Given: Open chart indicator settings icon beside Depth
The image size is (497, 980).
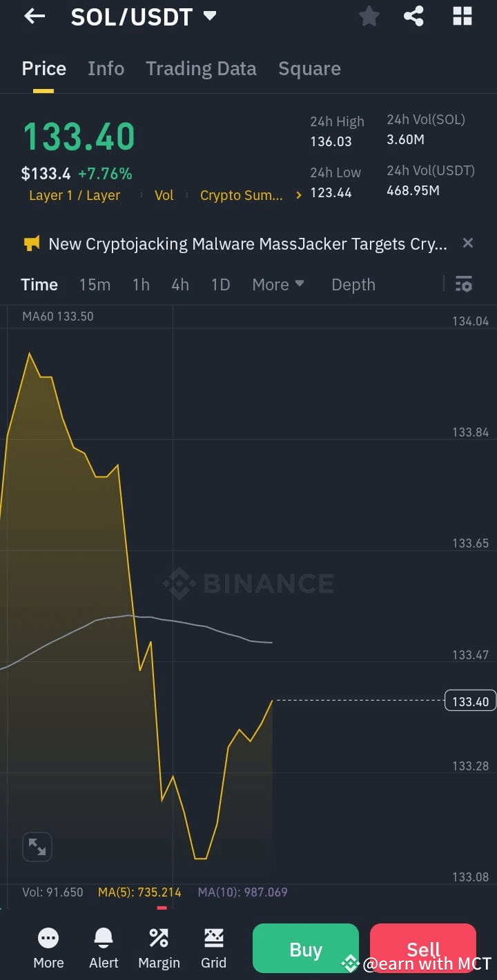Looking at the screenshot, I should 463,284.
